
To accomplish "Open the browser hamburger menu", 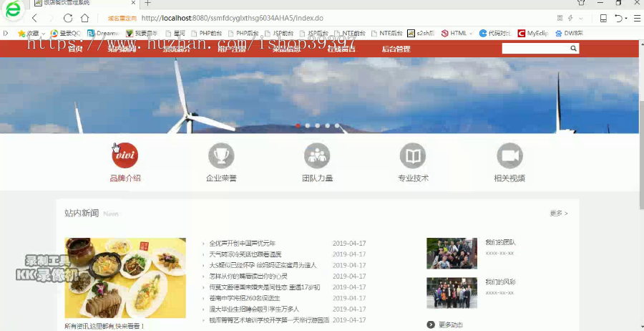I will [637, 18].
